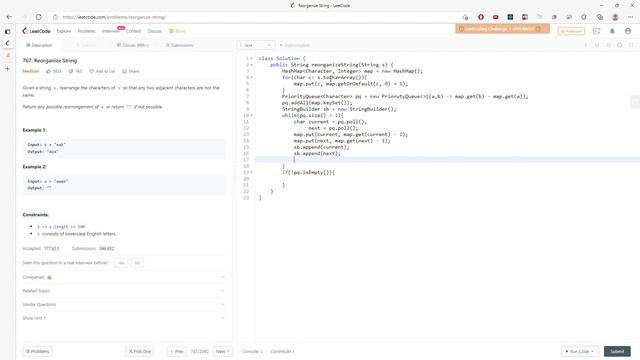Click the dark teal extension icon
This screenshot has height=360, width=640.
pos(510,17)
